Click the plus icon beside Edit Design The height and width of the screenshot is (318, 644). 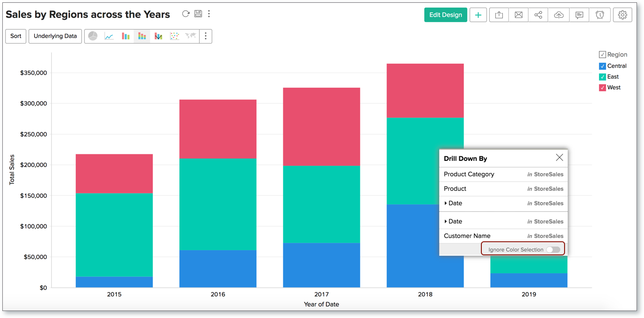478,15
